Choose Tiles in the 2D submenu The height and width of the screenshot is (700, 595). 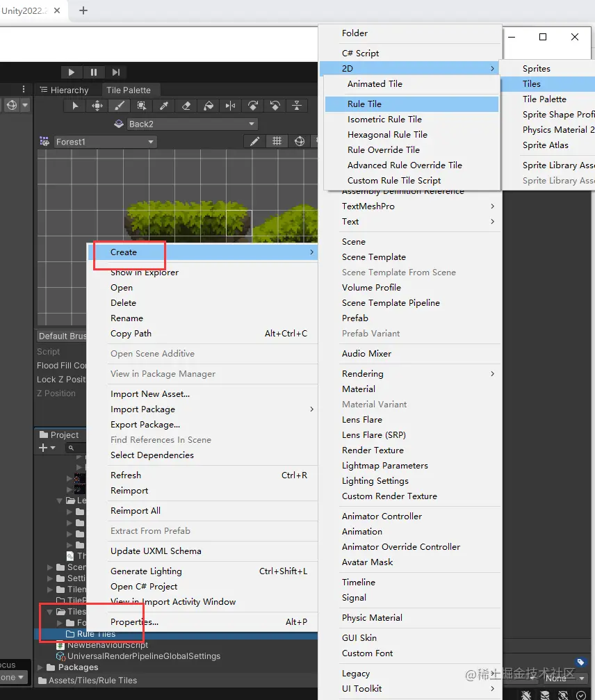click(548, 84)
